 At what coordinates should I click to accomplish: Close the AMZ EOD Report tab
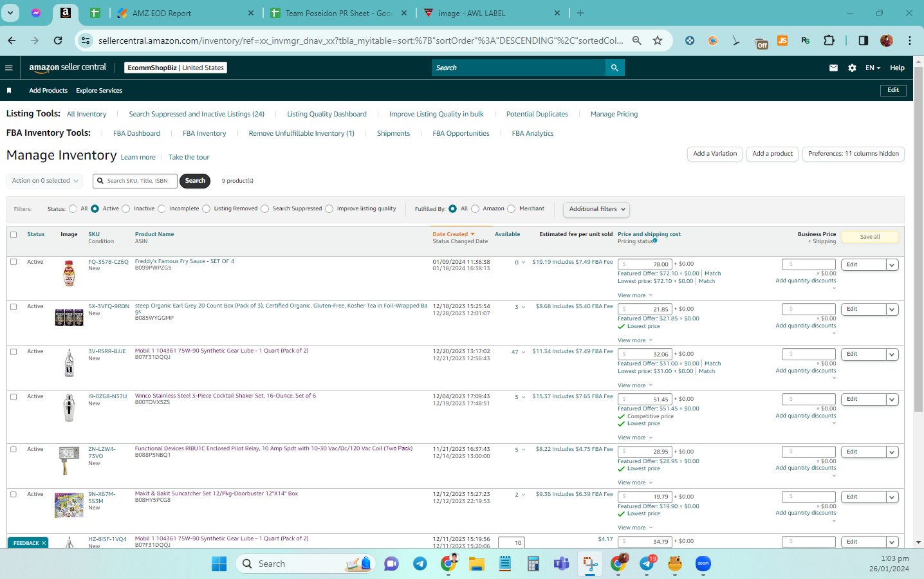tap(251, 13)
